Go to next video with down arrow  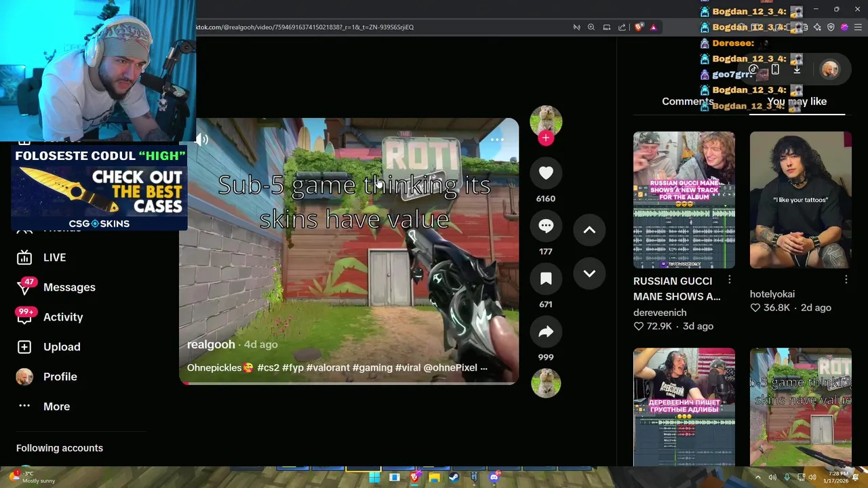point(589,273)
